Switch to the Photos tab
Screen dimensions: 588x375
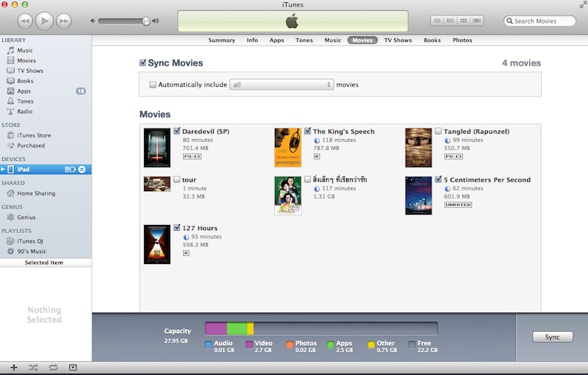pyautogui.click(x=462, y=40)
